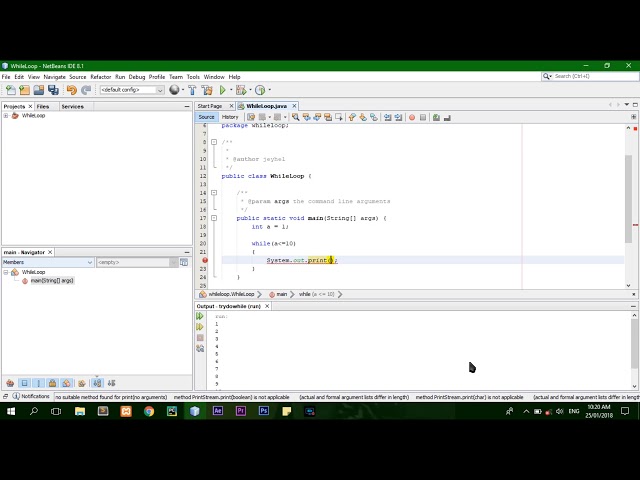Click the Last Edit icon next to History

pyautogui.click(x=251, y=117)
